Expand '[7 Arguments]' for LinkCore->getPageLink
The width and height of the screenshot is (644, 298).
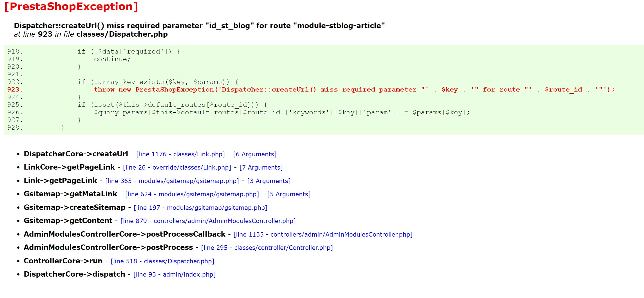pyautogui.click(x=261, y=167)
